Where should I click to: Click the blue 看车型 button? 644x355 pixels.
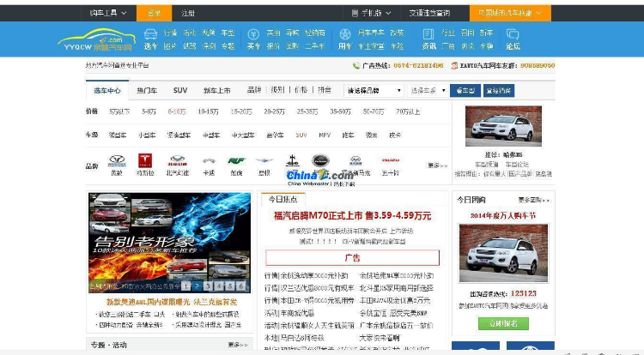465,91
